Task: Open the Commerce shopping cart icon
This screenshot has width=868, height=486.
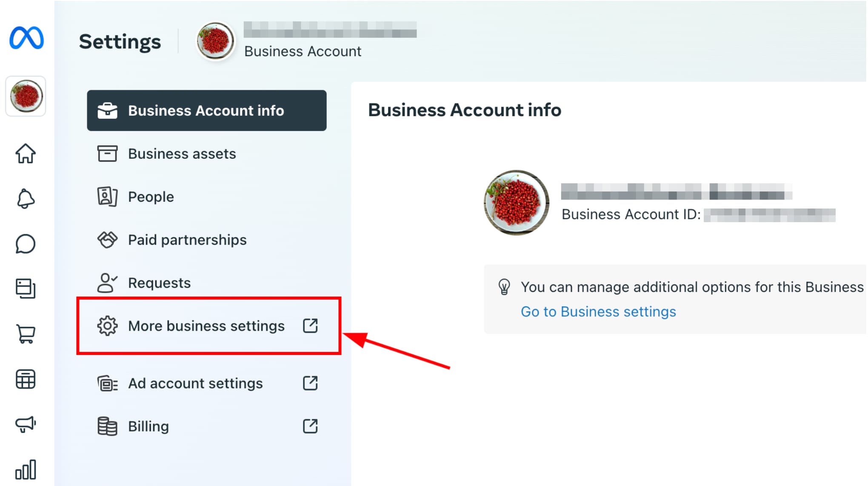Action: (26, 334)
